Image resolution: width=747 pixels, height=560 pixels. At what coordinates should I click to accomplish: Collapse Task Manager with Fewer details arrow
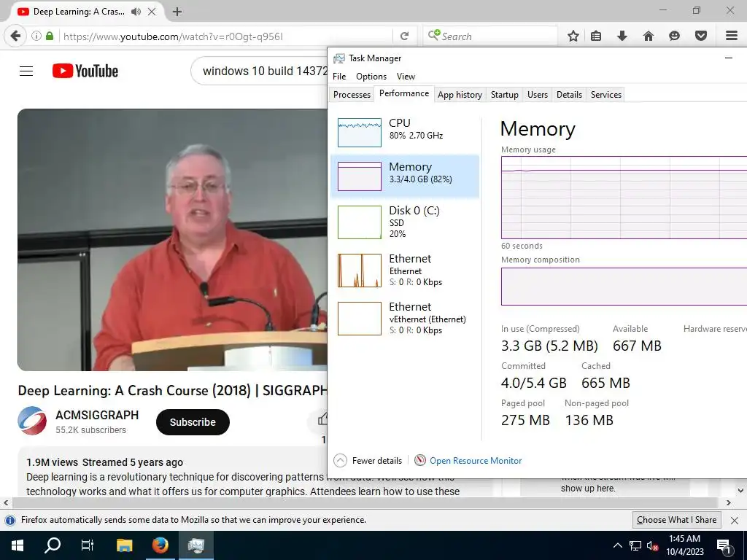point(340,461)
